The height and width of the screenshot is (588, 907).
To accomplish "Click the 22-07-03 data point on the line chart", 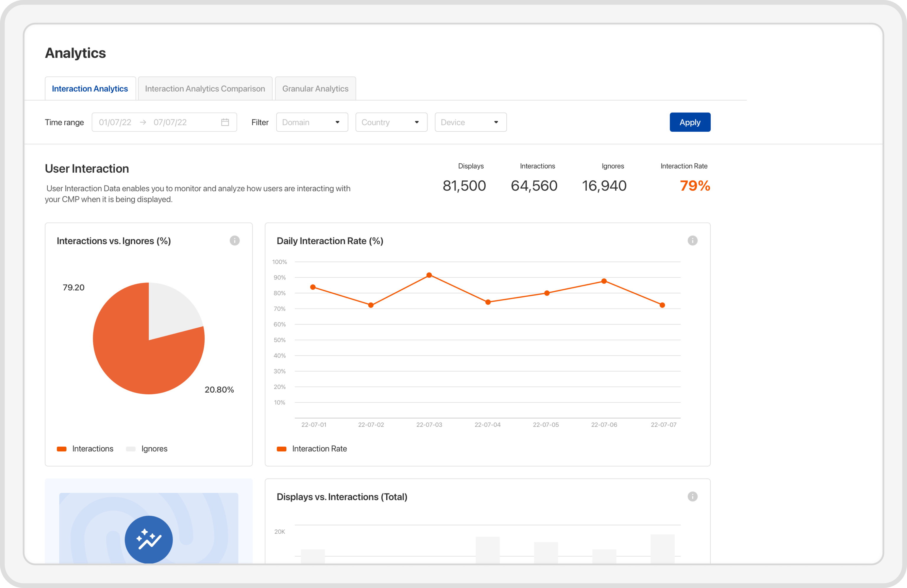I will pos(429,275).
